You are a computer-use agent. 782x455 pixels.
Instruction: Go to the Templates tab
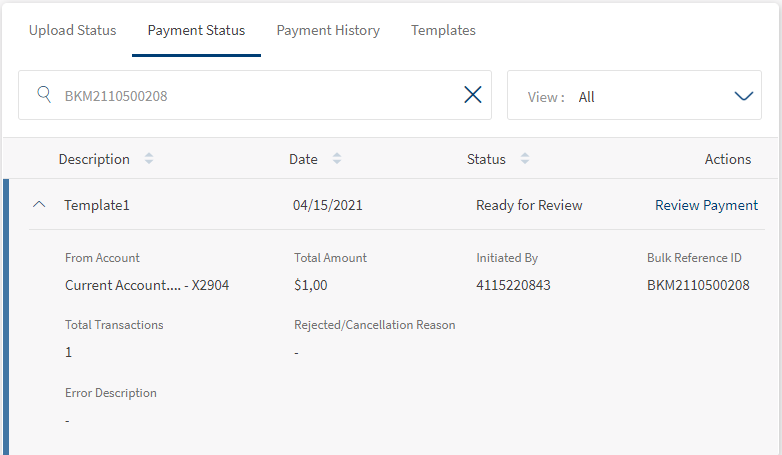[x=443, y=30]
